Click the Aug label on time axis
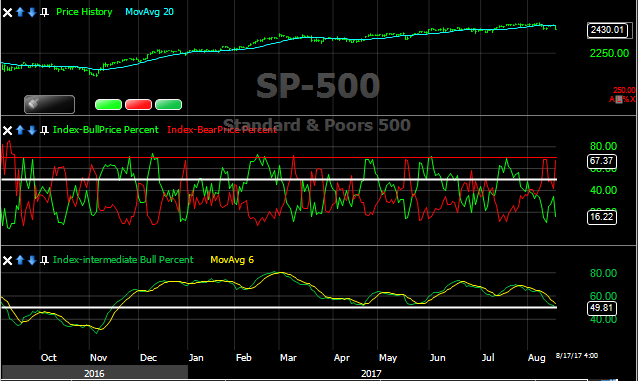The image size is (638, 381). pyautogui.click(x=536, y=358)
